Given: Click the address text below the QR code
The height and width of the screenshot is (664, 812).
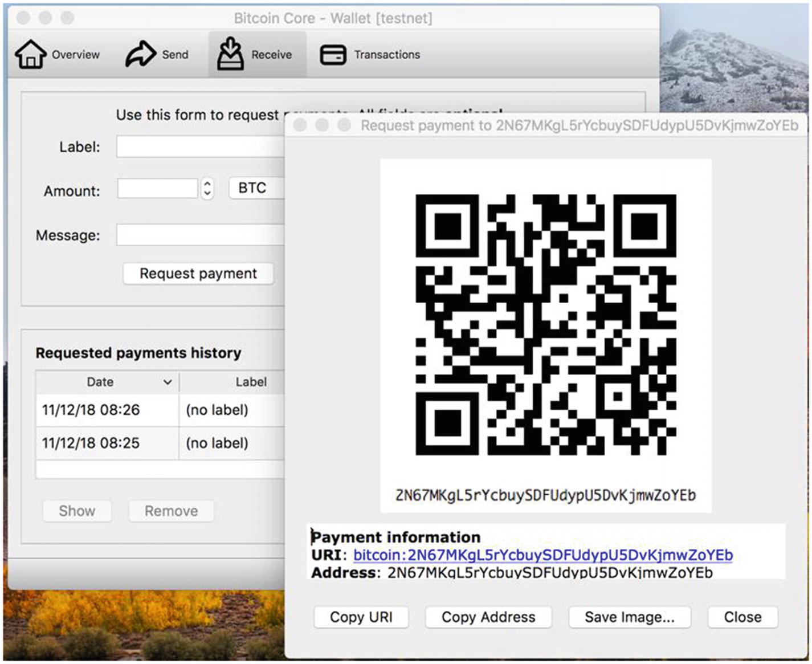Looking at the screenshot, I should [546, 495].
